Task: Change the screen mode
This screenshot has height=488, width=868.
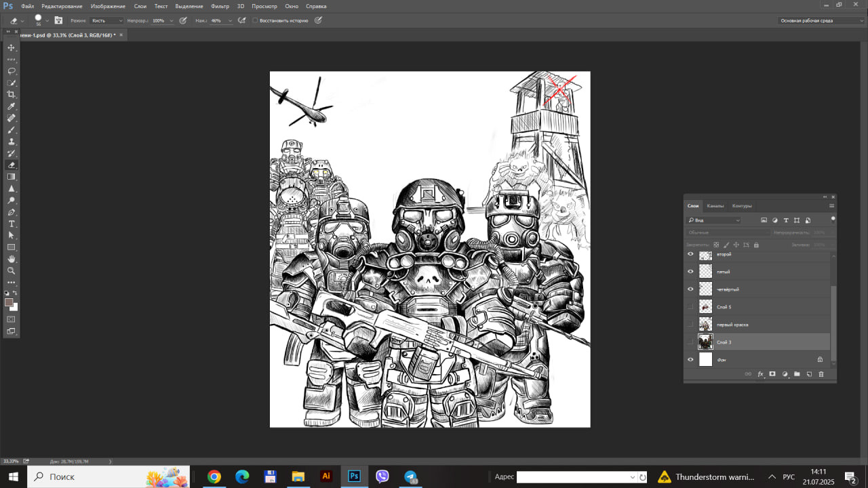Action: point(11,331)
